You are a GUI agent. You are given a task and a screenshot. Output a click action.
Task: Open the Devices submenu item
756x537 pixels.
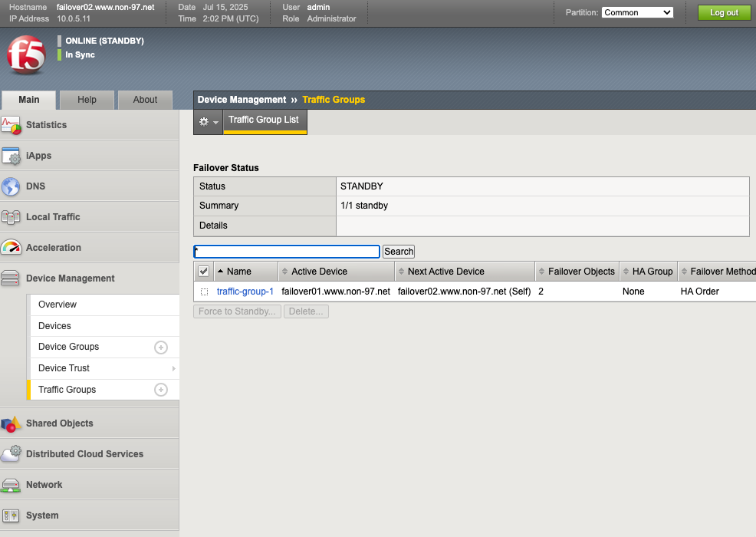[104, 326]
